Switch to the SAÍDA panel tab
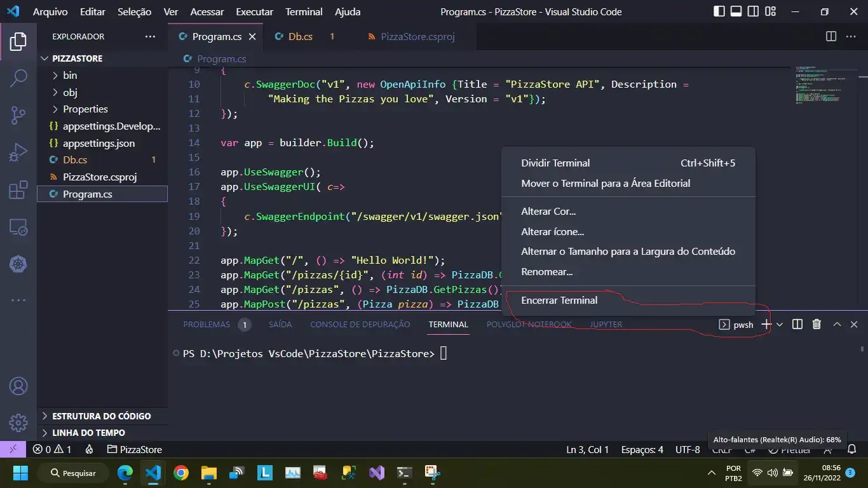The width and height of the screenshot is (868, 488). point(280,325)
